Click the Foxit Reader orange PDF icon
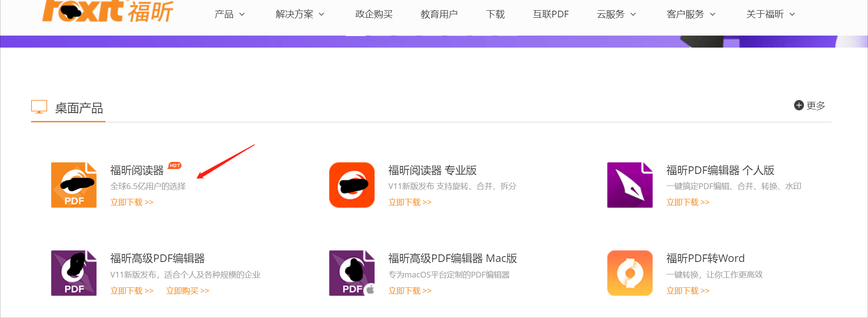Image resolution: width=868 pixels, height=318 pixels. [74, 185]
